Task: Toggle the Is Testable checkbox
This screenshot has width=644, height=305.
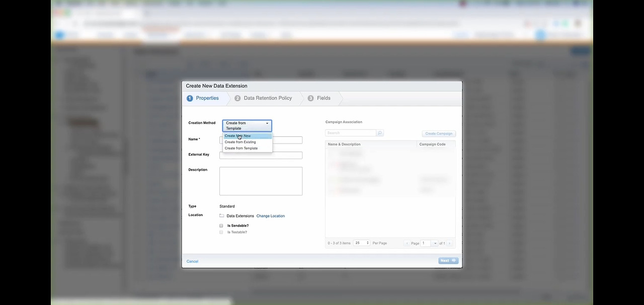Action: click(x=221, y=232)
